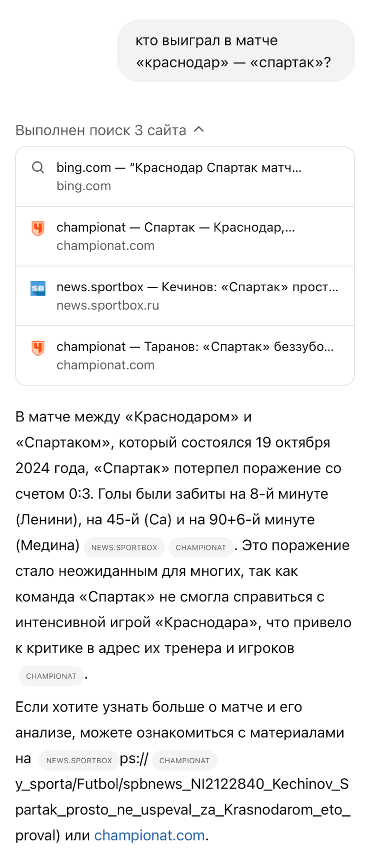
Task: Click the blue sportbox SB icon
Action: (38, 288)
